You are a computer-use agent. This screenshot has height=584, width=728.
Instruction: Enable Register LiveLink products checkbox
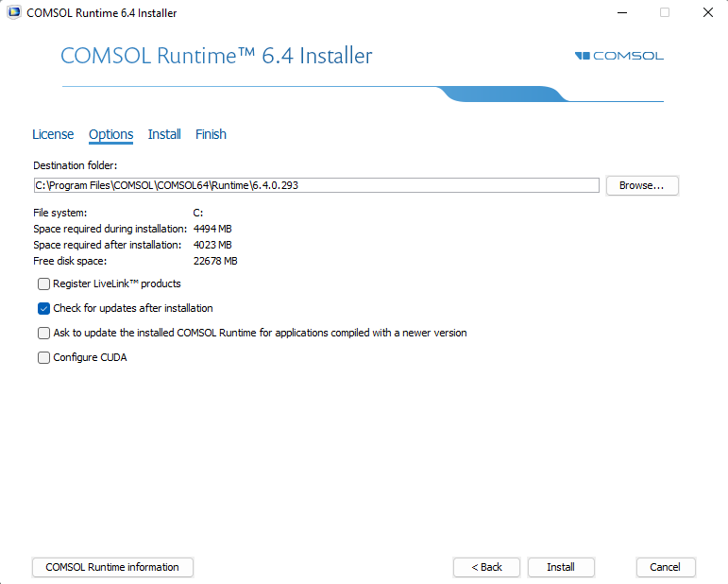point(43,283)
